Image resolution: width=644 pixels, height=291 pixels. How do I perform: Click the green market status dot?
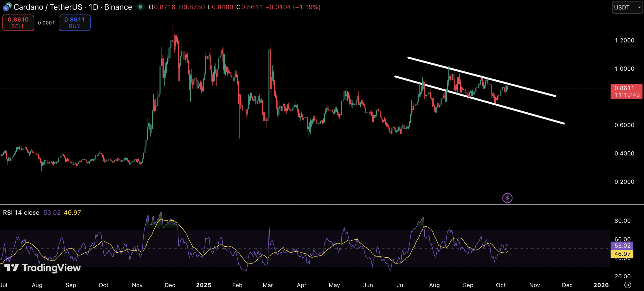click(140, 7)
